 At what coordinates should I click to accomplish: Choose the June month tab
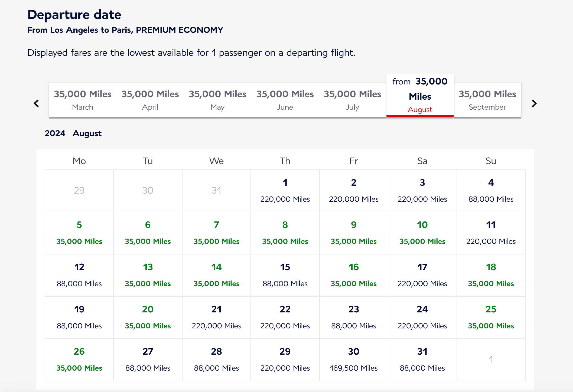tap(285, 100)
